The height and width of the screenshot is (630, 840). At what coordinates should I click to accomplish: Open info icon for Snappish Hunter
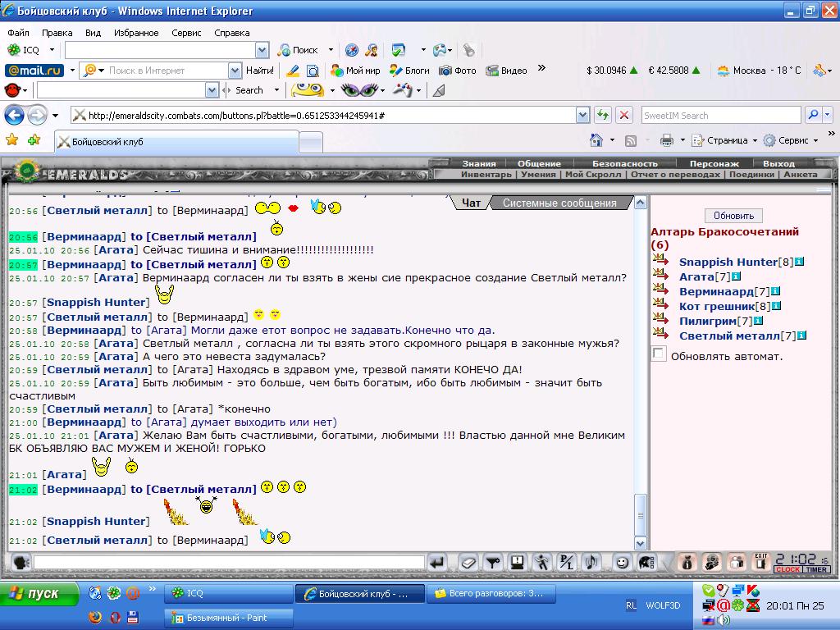799,262
